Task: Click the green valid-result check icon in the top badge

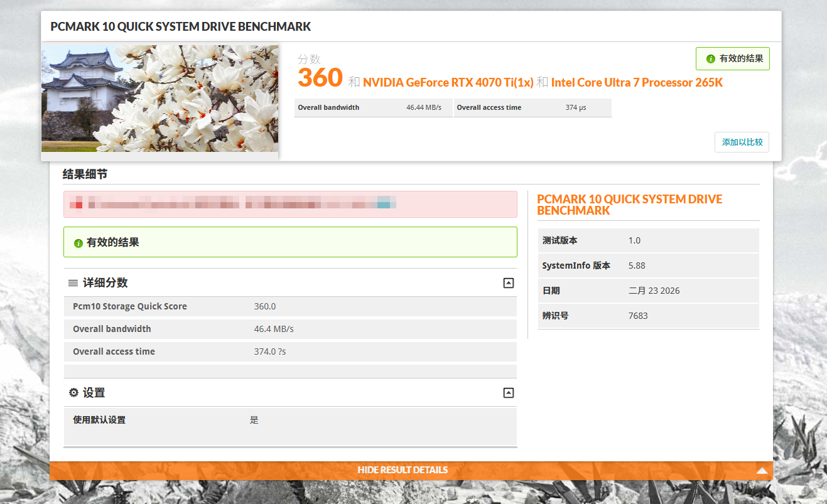Action: (x=711, y=59)
